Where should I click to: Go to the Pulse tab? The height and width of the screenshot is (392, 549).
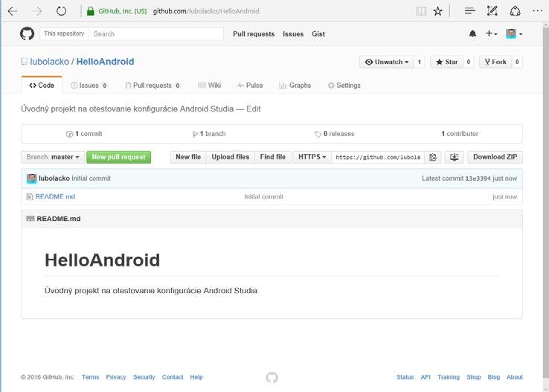tap(250, 86)
